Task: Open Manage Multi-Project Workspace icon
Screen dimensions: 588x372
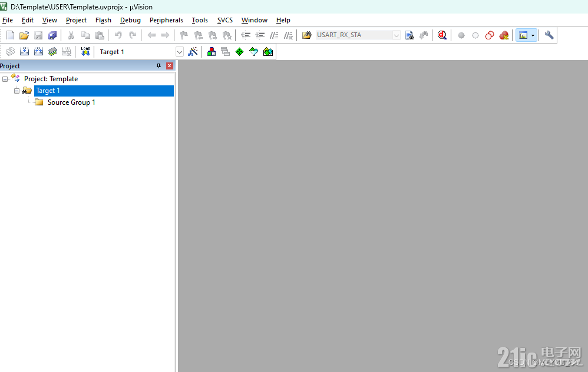Action: (x=226, y=52)
